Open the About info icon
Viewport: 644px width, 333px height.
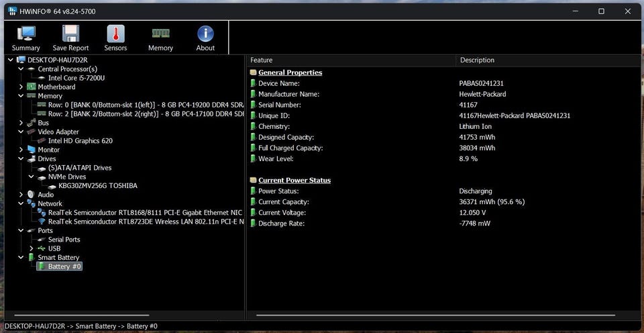click(205, 34)
